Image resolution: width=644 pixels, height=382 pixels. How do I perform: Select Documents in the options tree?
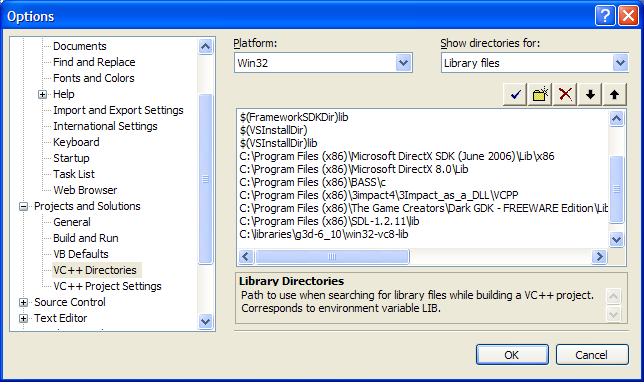coord(80,46)
